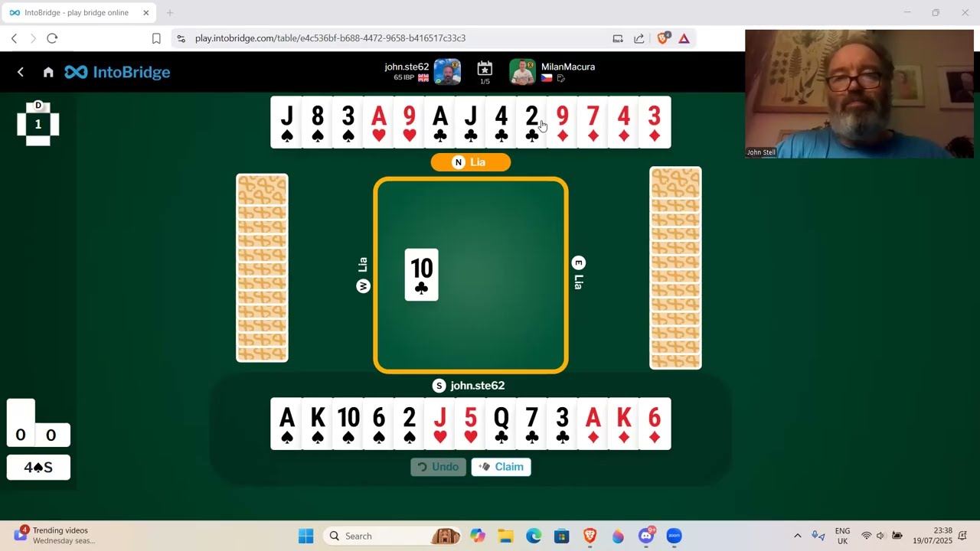This screenshot has width=980, height=551.
Task: Open john.ste62 player avatar in header
Action: (x=447, y=72)
